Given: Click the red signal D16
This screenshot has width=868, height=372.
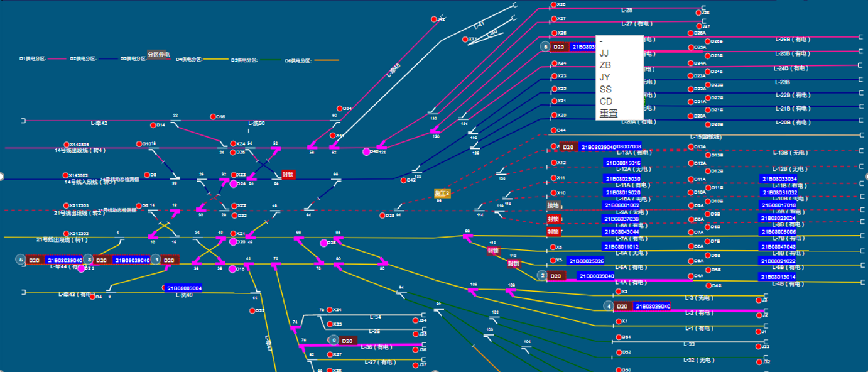Looking at the screenshot, I should coord(214,117).
